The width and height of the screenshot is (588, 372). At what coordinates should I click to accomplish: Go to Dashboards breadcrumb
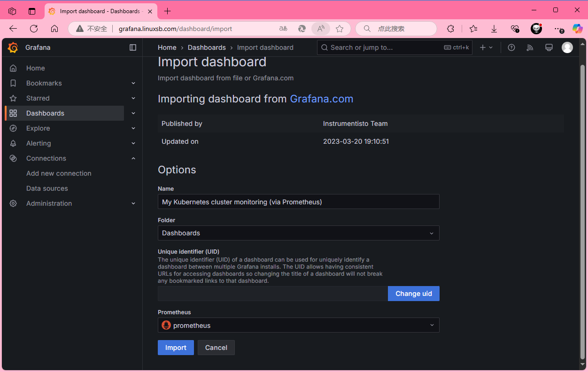[x=207, y=47]
